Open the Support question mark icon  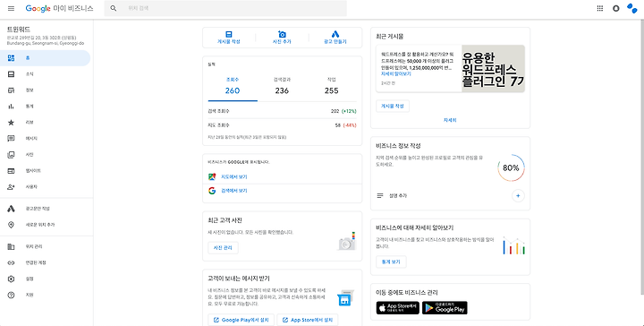click(11, 295)
